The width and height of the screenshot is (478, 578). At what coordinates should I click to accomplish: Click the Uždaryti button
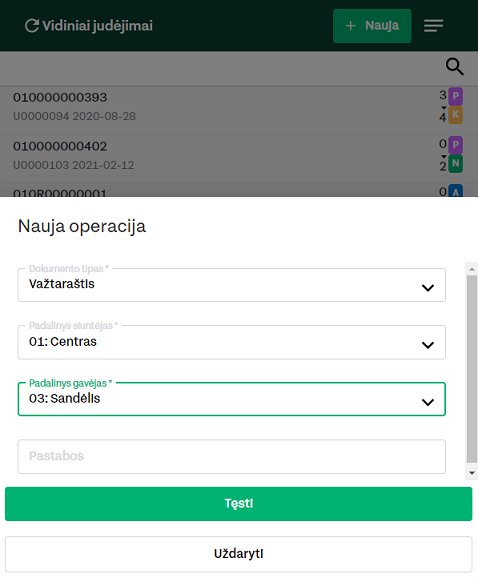tap(238, 554)
